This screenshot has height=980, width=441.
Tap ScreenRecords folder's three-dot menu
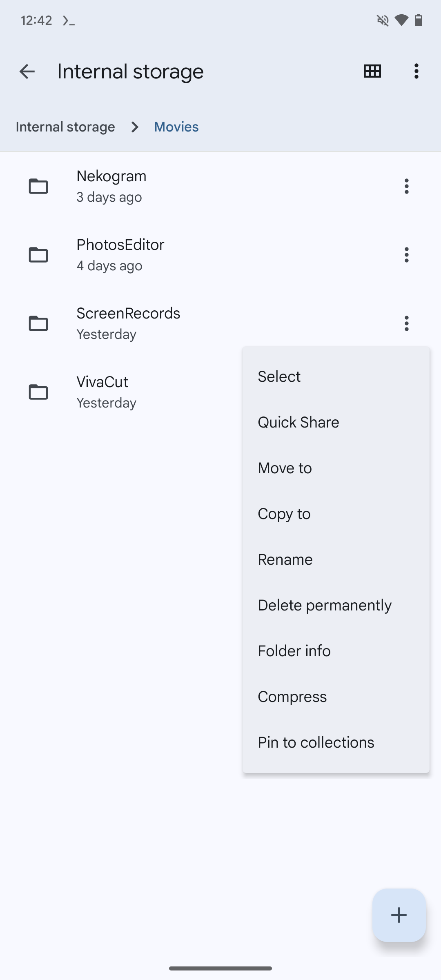406,323
